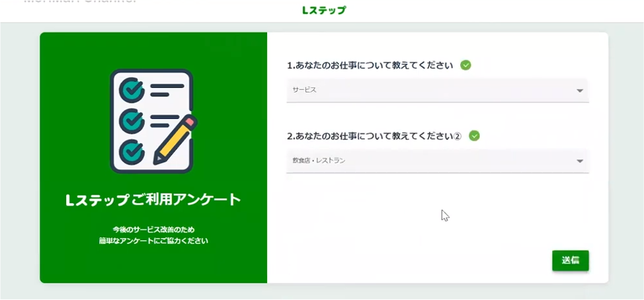Image resolution: width=644 pixels, height=300 pixels.
Task: Click the Lステップ logo in header
Action: point(323,11)
